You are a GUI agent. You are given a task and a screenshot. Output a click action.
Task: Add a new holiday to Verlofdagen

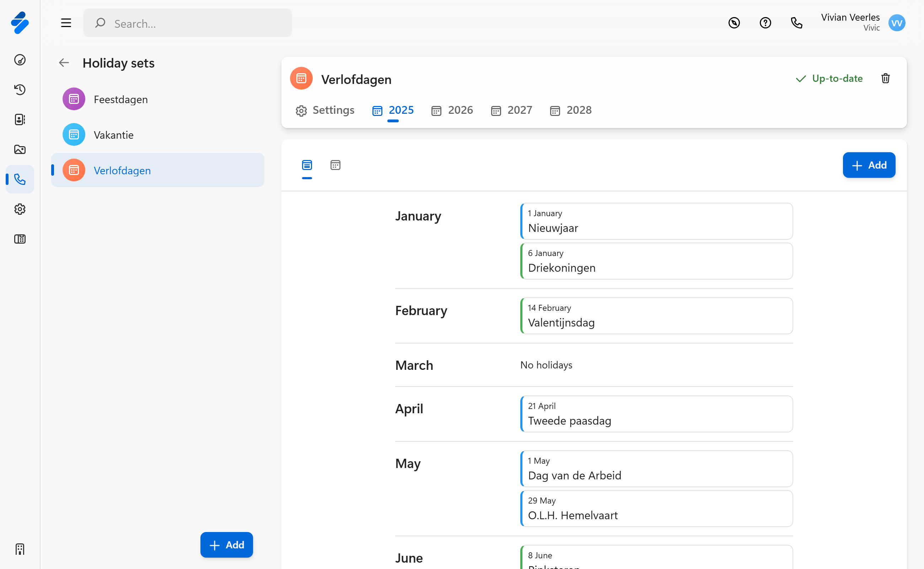pos(869,165)
